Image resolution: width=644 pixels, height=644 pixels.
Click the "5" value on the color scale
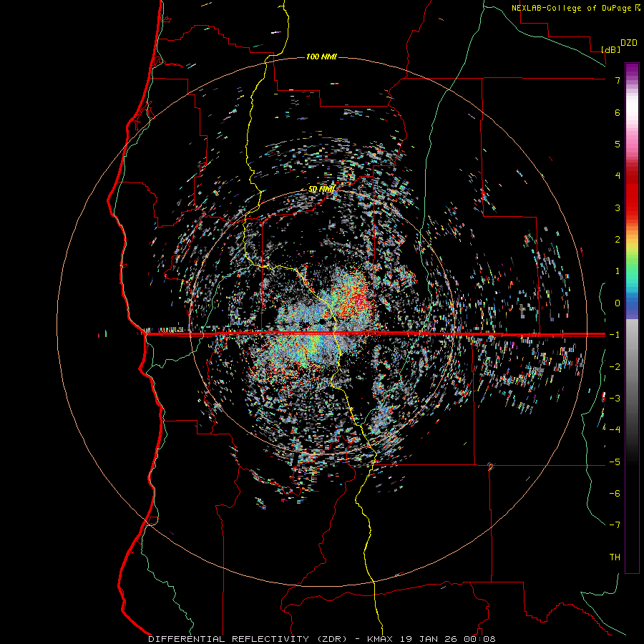618,144
